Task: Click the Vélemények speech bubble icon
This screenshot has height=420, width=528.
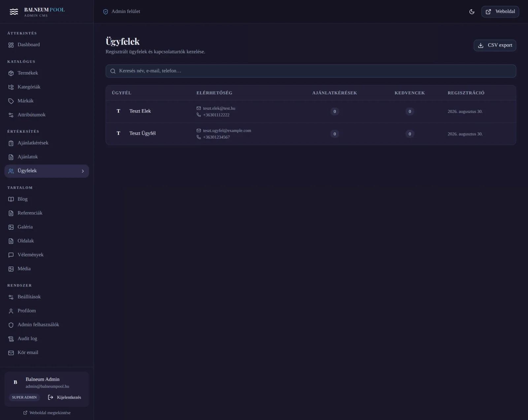Action: (x=11, y=255)
